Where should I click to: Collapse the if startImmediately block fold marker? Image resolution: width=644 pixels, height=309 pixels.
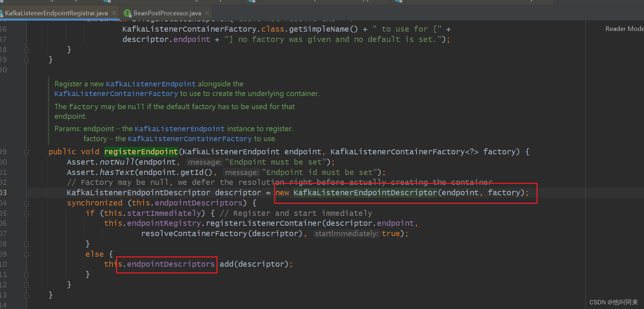27,214
